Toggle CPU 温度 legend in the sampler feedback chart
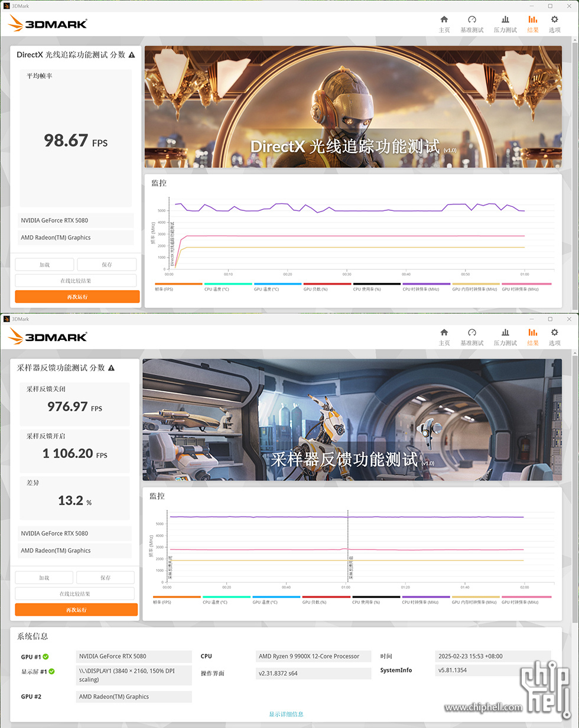Screen dimensions: 579x728 227,600
